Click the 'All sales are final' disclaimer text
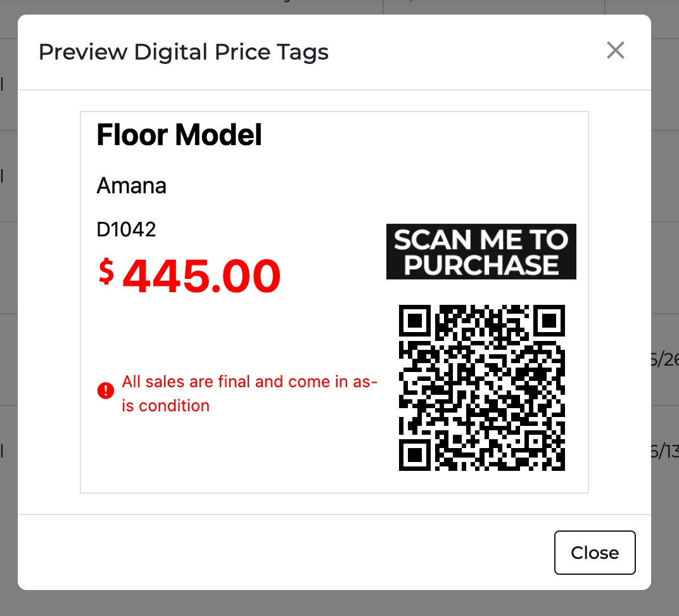 (250, 382)
